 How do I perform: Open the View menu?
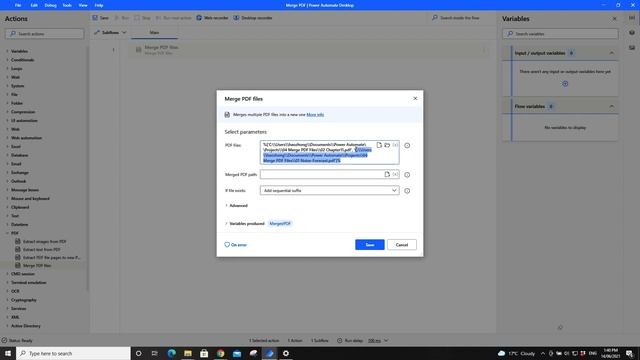83,5
